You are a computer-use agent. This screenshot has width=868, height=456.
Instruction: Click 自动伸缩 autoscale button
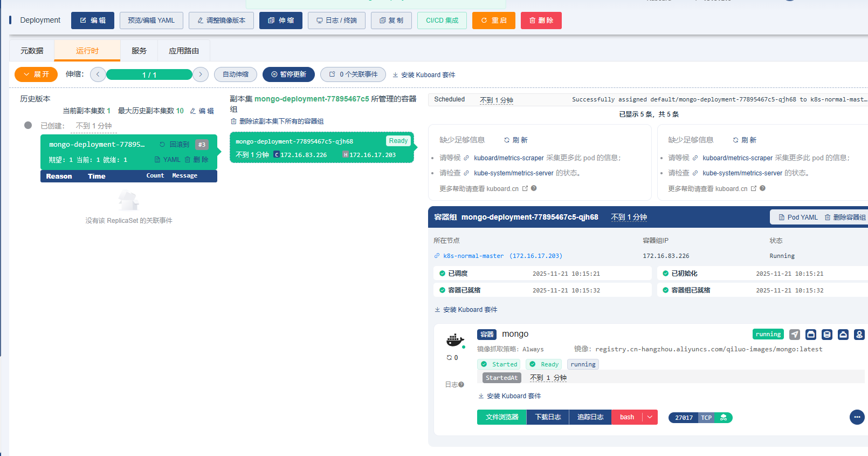tap(236, 74)
